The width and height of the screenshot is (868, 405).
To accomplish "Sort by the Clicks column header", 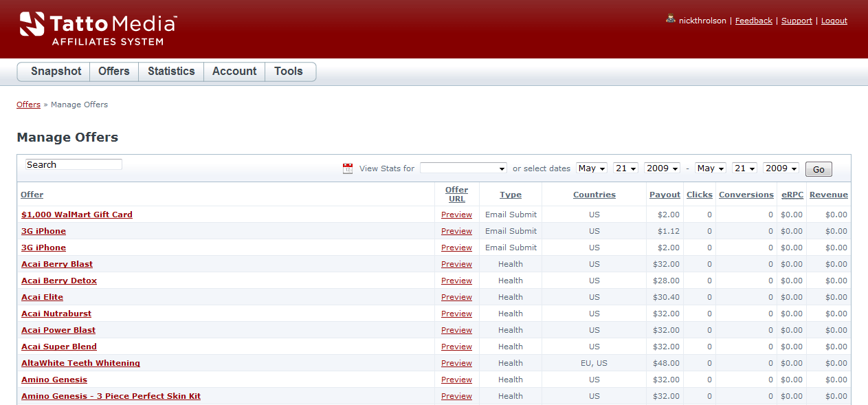I will click(700, 195).
